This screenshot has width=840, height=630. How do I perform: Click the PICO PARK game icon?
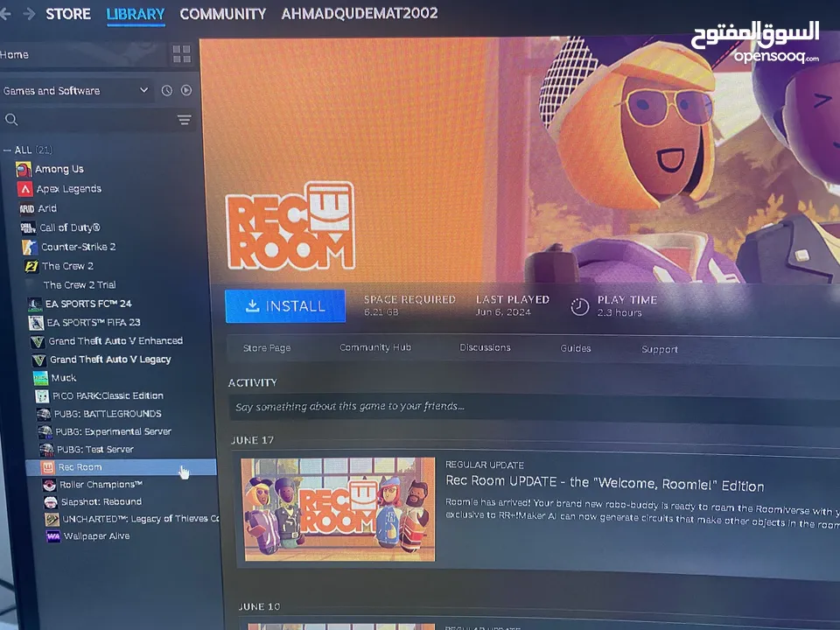point(42,396)
